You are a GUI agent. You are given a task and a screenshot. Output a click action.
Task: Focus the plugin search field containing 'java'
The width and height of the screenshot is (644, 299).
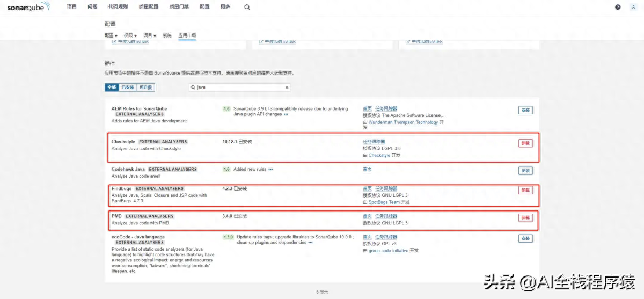240,87
